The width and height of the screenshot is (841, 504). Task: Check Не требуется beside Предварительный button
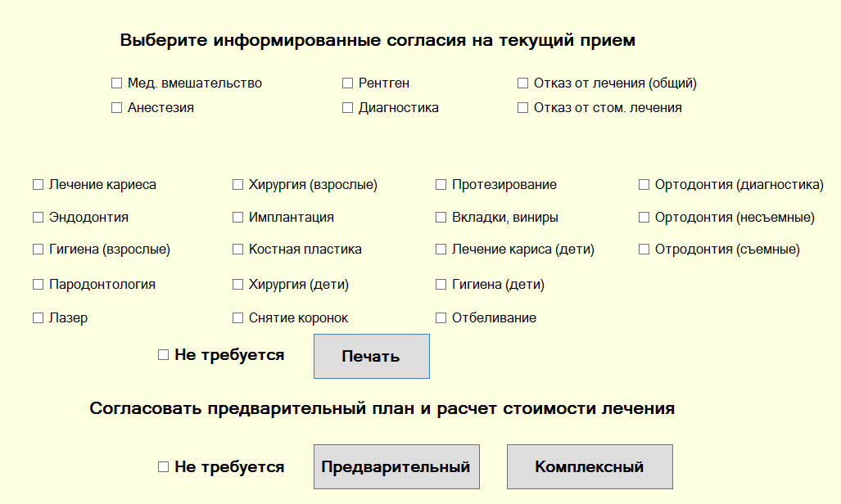click(x=163, y=467)
